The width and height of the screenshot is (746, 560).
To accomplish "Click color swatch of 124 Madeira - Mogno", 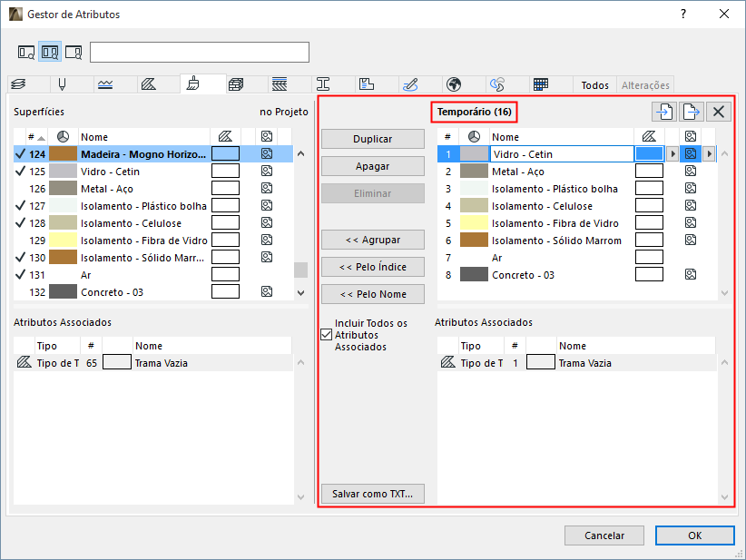I will coord(63,153).
